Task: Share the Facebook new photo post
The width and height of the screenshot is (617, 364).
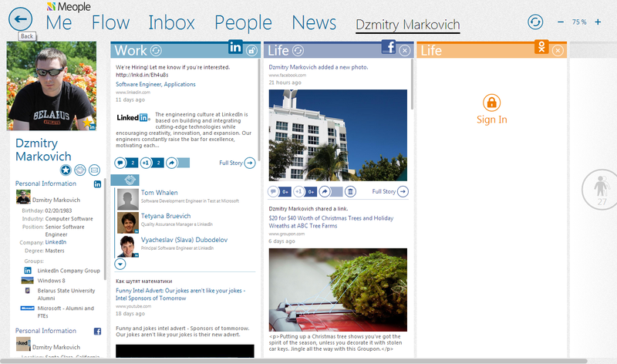Action: pyautogui.click(x=324, y=192)
